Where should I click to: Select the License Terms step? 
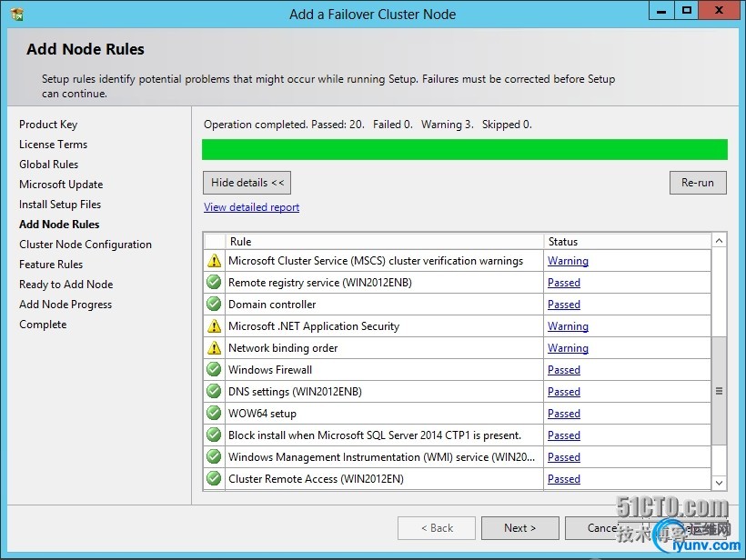[54, 145]
